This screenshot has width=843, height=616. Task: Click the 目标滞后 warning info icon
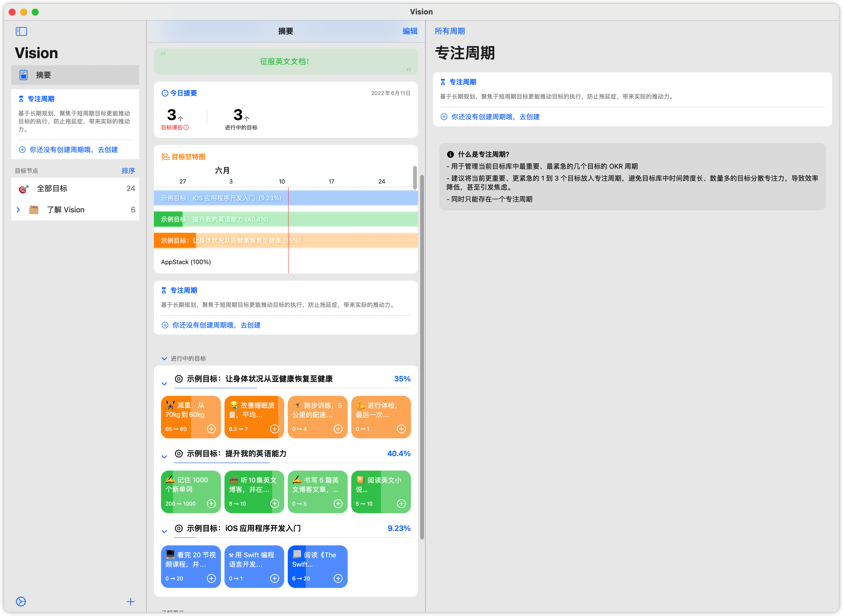coord(186,128)
